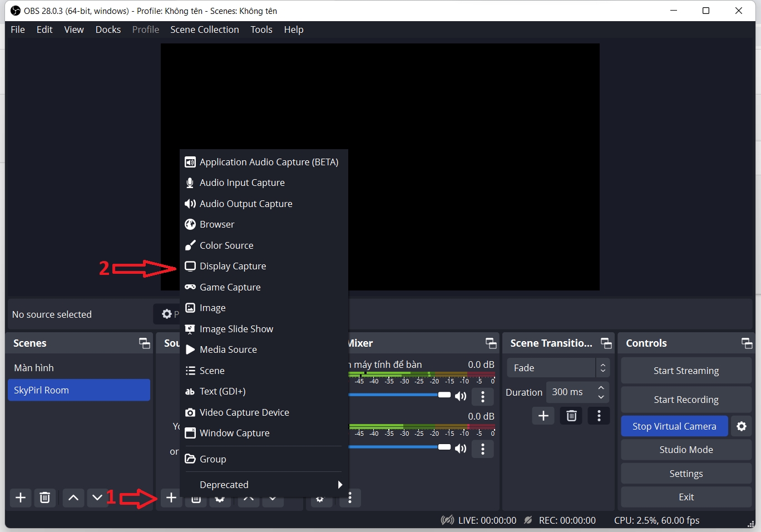Open the Scene Collection menu
The height and width of the screenshot is (532, 761).
click(x=204, y=29)
